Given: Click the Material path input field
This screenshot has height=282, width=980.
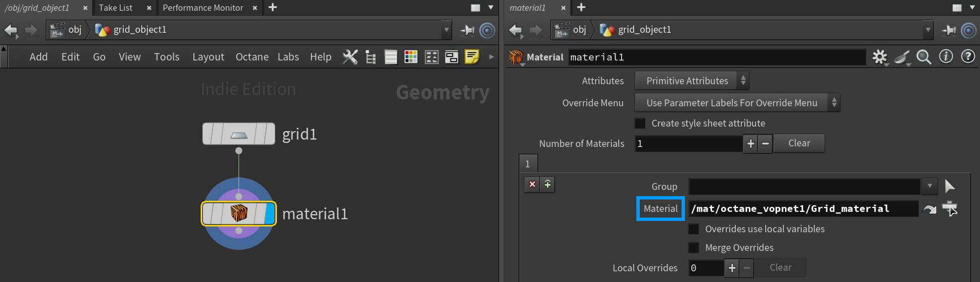Looking at the screenshot, I should 803,209.
